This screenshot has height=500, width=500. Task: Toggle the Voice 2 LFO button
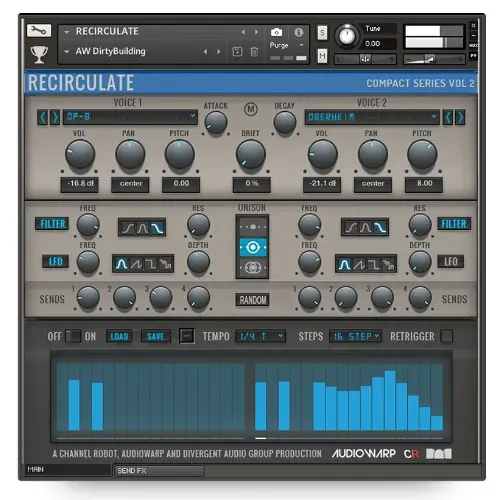(451, 262)
